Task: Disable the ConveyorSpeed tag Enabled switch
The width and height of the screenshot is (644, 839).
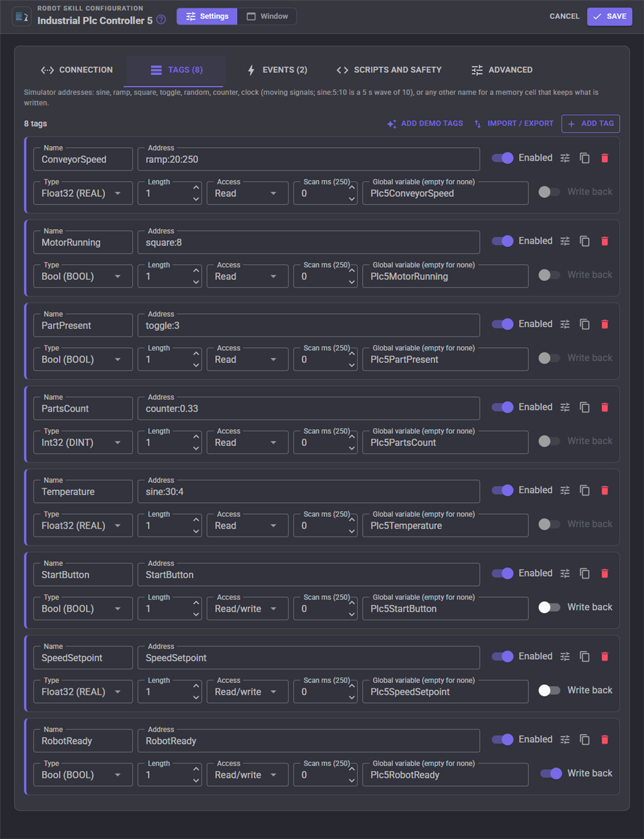Action: point(503,158)
